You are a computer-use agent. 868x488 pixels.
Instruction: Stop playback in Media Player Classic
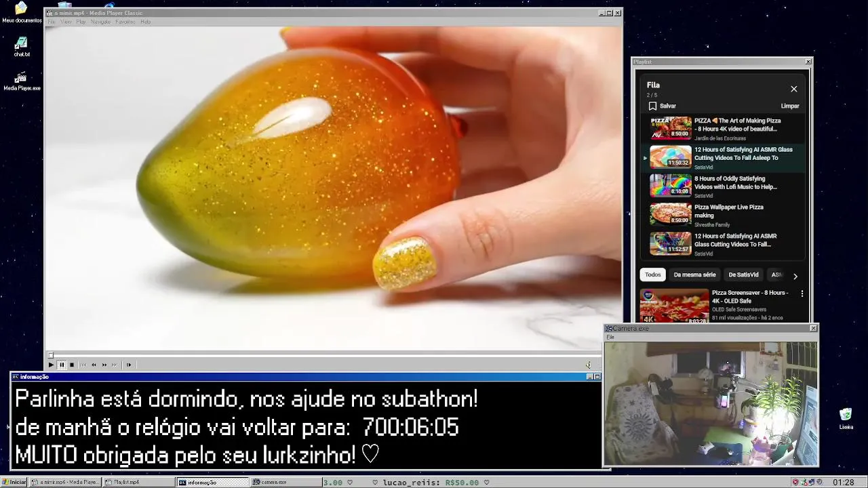pos(72,365)
